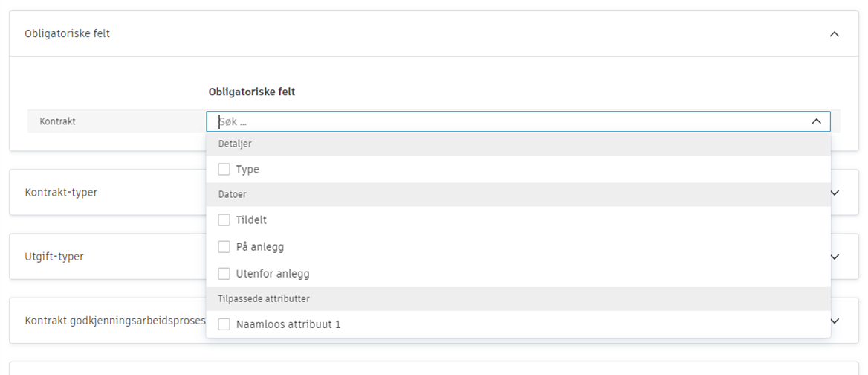Click Obligatoriske felt panel header text
868x375 pixels.
point(68,34)
